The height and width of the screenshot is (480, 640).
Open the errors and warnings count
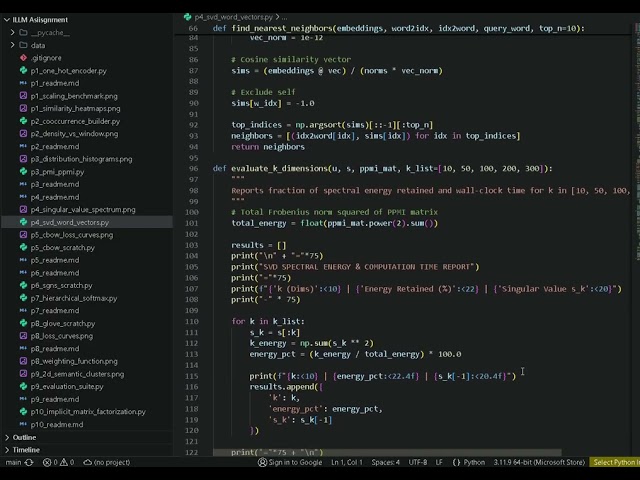[x=58, y=462]
